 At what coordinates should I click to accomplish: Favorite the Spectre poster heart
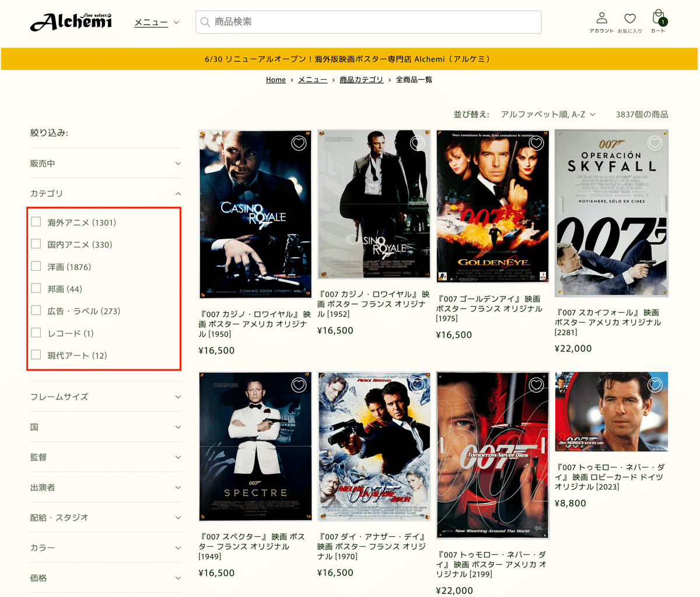pos(299,385)
